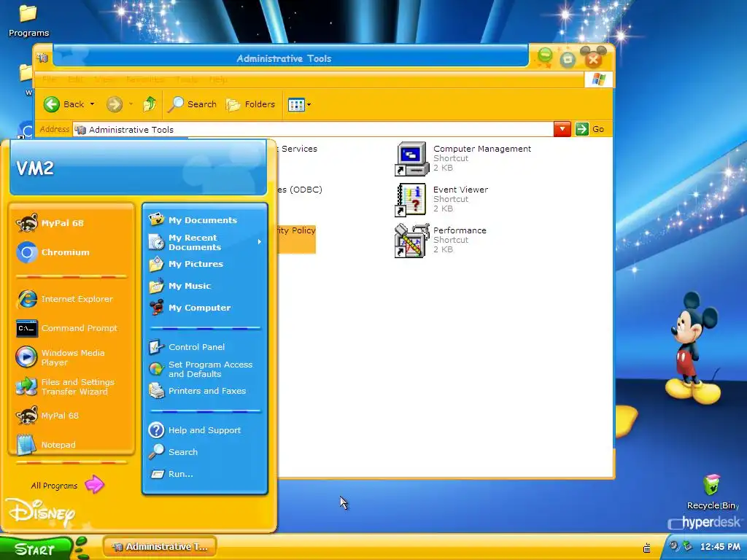Image resolution: width=747 pixels, height=560 pixels.
Task: Click the 12:45 PM clock
Action: [720, 547]
